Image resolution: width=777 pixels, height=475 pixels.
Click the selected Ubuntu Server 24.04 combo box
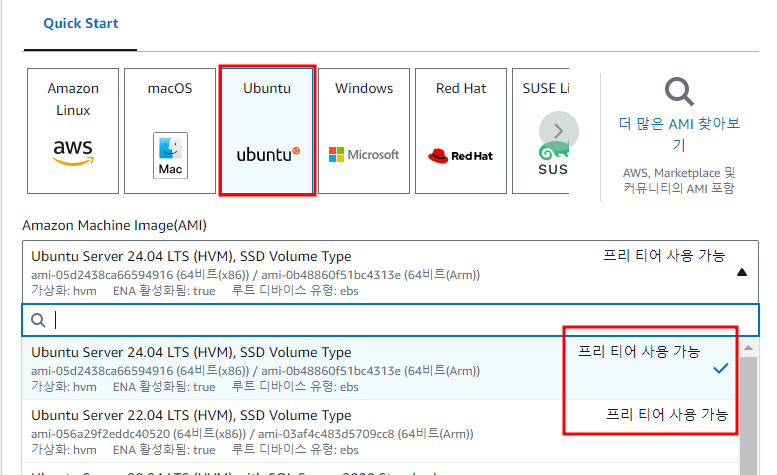(390, 272)
